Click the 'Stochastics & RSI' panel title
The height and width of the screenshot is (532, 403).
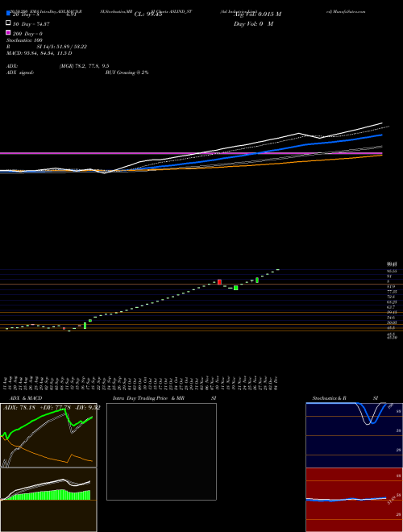345,398
